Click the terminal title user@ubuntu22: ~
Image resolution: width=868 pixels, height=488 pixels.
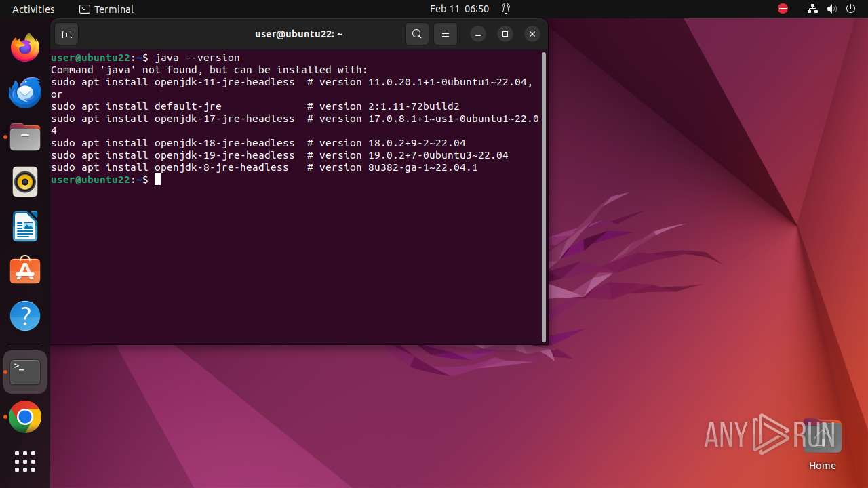[x=299, y=34]
